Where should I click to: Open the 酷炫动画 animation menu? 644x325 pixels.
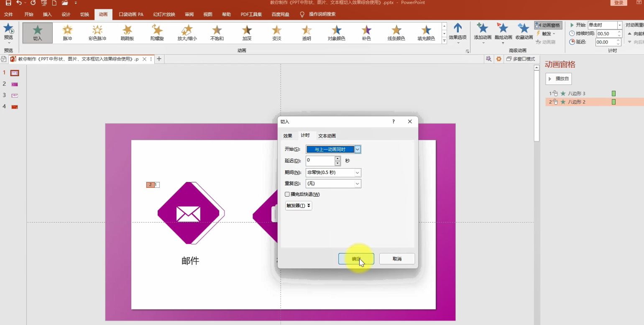point(503,33)
